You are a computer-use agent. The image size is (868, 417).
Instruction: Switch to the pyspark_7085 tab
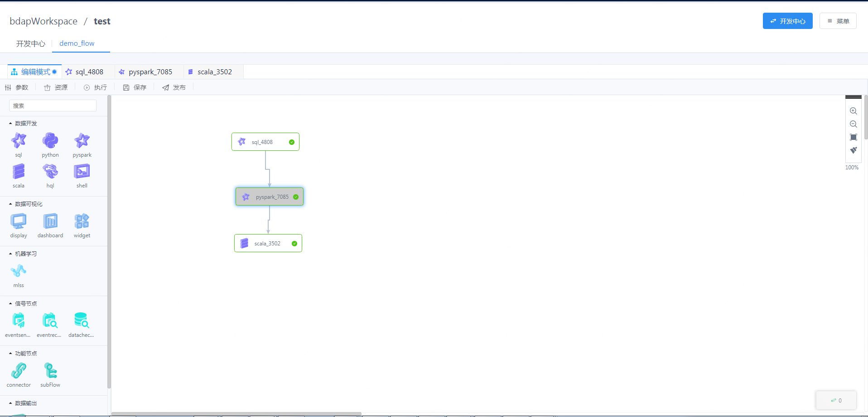coord(150,72)
